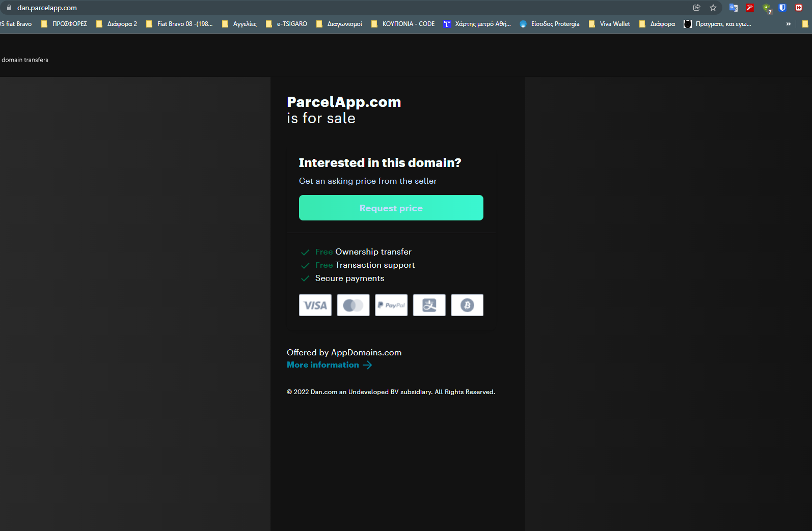This screenshot has width=812, height=531.
Task: Open the Διάφορα 2 bookmark folder
Action: pos(117,24)
